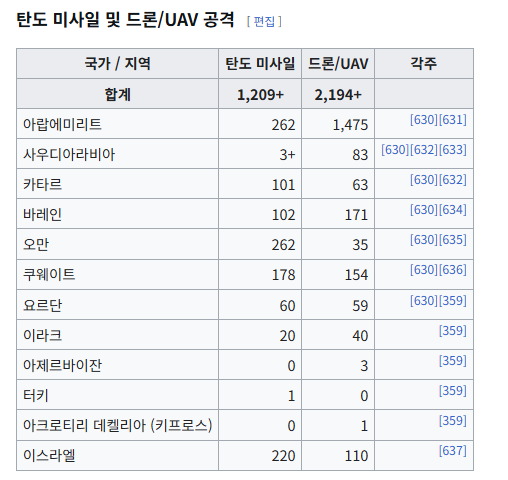The height and width of the screenshot is (480, 508).
Task: Select the 35 drone value for 오만
Action: (360, 245)
